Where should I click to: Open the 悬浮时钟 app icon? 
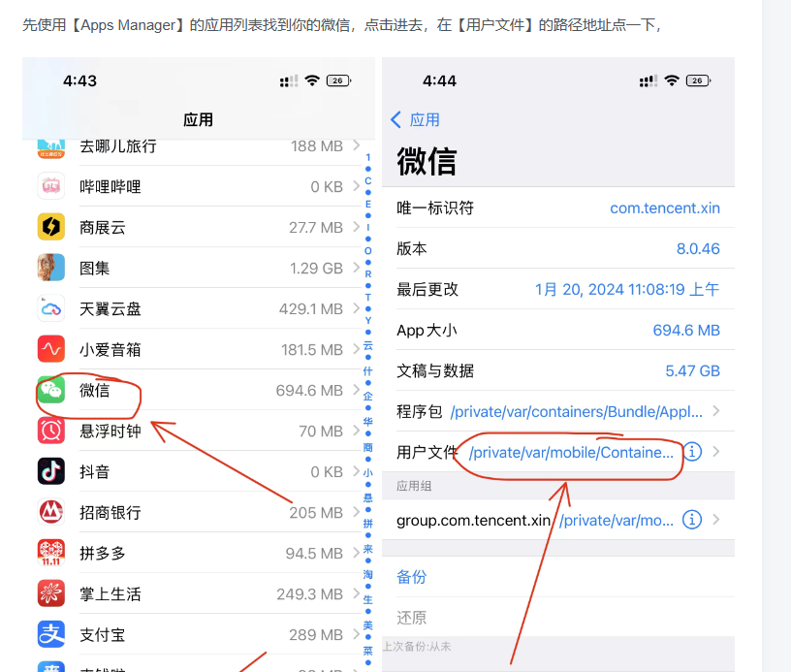50,432
